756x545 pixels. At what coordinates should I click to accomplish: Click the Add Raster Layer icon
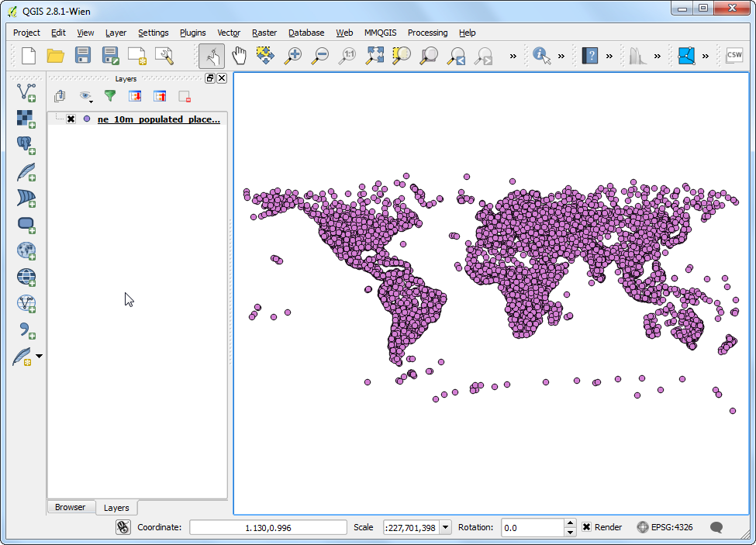(26, 119)
